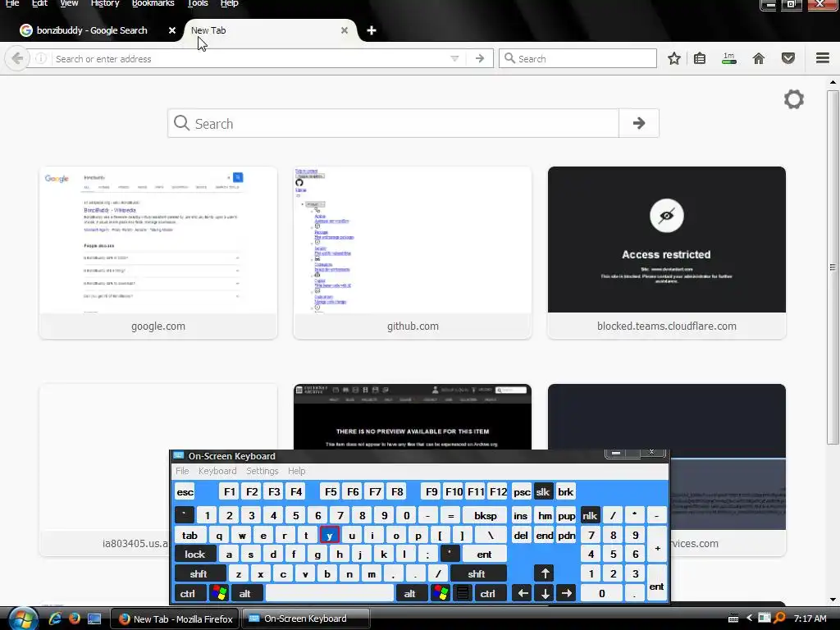Open the github.com tile thumbnail
Image resolution: width=840 pixels, height=630 pixels.
click(x=413, y=240)
